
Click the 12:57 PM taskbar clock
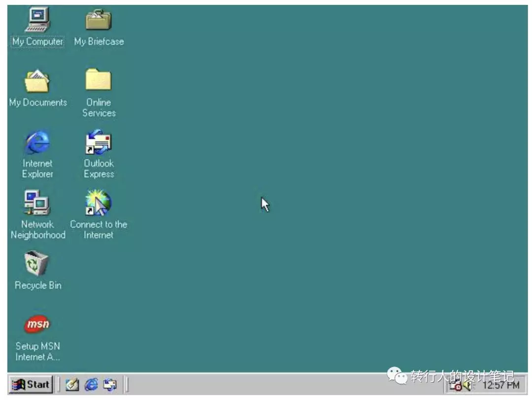point(501,385)
